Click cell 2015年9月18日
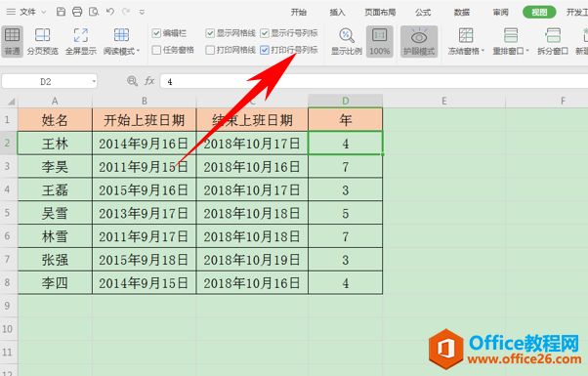Image resolution: width=588 pixels, height=376 pixels. click(144, 260)
